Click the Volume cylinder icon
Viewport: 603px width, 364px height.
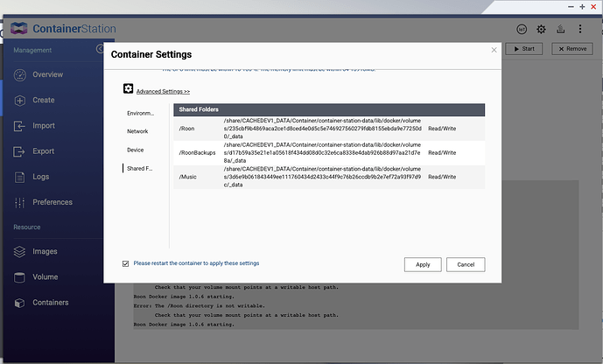tap(19, 277)
